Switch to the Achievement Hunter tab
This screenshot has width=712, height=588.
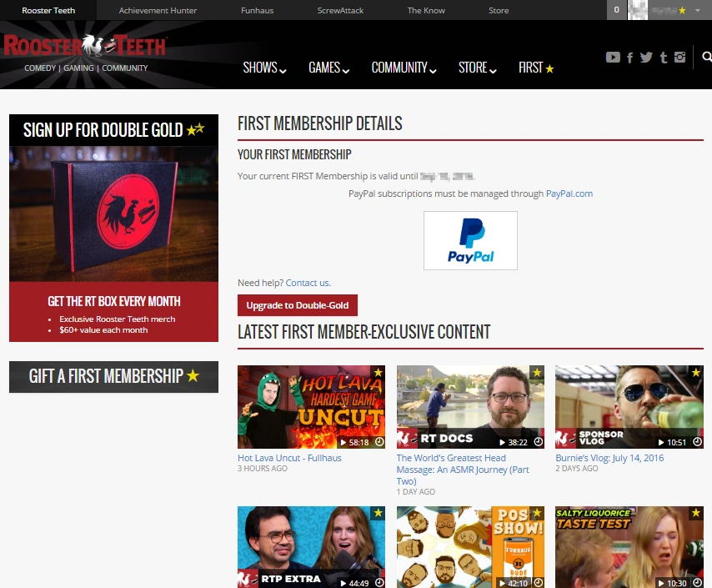[x=158, y=10]
